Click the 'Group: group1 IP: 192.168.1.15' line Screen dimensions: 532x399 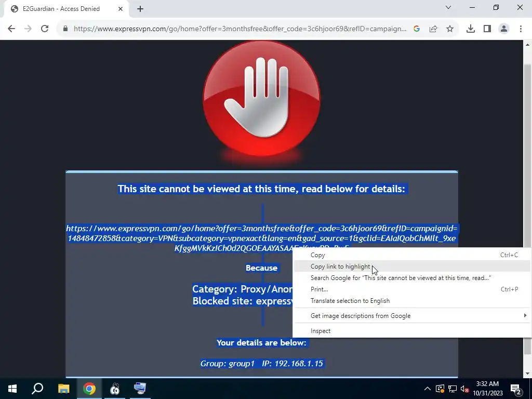(x=262, y=364)
